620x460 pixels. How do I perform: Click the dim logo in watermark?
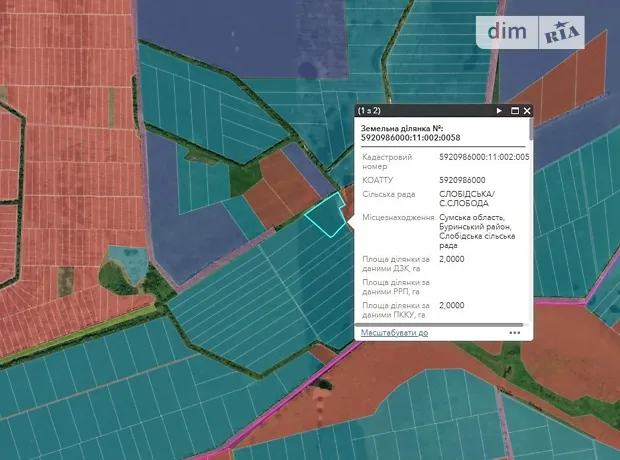tap(508, 33)
